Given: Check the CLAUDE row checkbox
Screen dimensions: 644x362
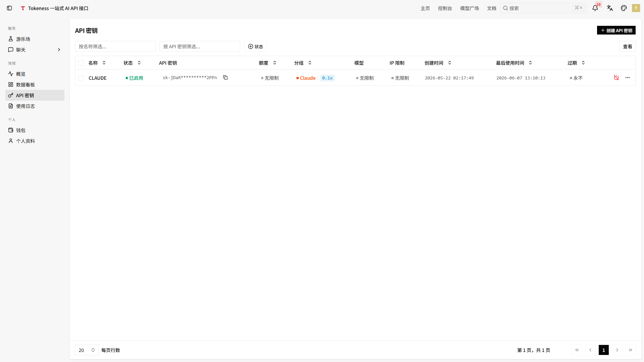Looking at the screenshot, I should click(x=81, y=78).
